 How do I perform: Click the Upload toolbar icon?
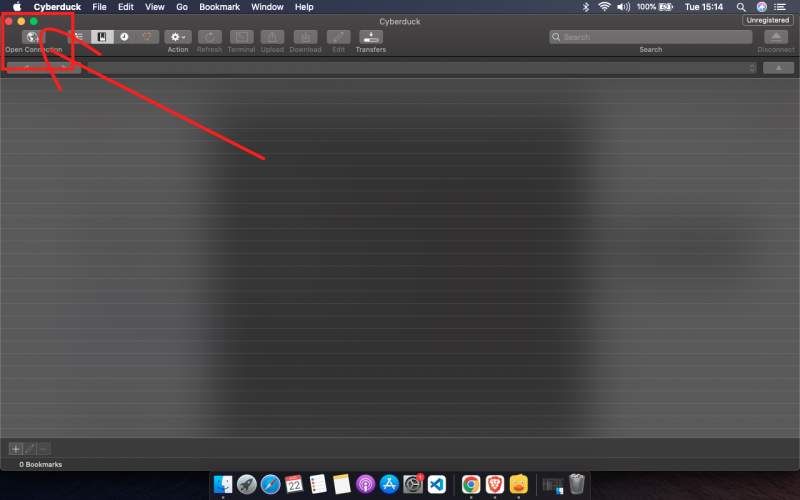click(x=272, y=37)
